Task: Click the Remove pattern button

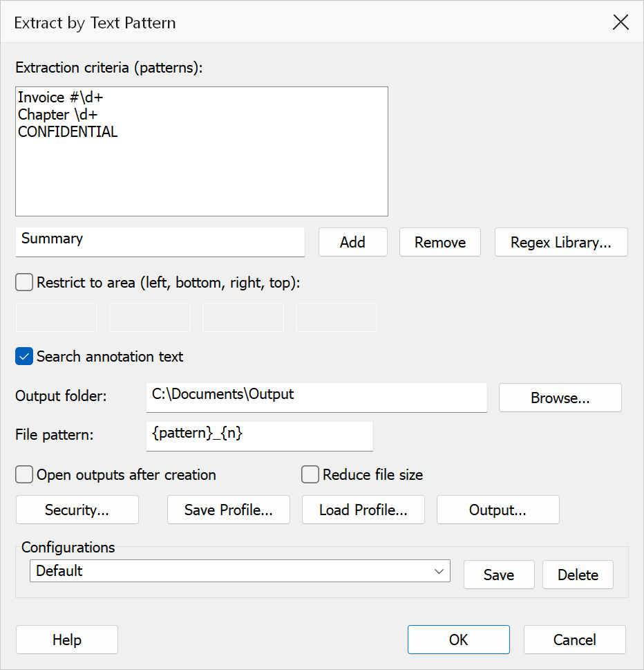Action: click(x=440, y=242)
